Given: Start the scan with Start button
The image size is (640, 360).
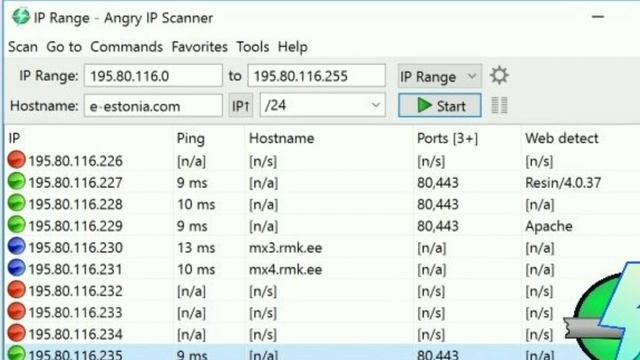Looking at the screenshot, I should click(x=440, y=105).
